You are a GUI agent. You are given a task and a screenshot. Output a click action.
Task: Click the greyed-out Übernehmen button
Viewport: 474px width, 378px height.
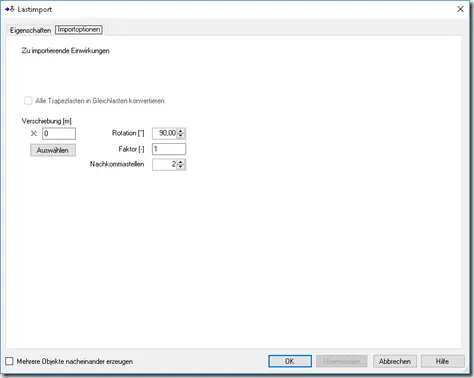tap(342, 361)
